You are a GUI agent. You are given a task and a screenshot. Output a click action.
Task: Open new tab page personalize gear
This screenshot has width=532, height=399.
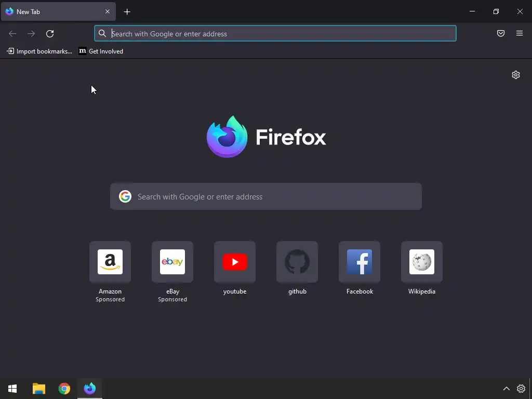516,75
